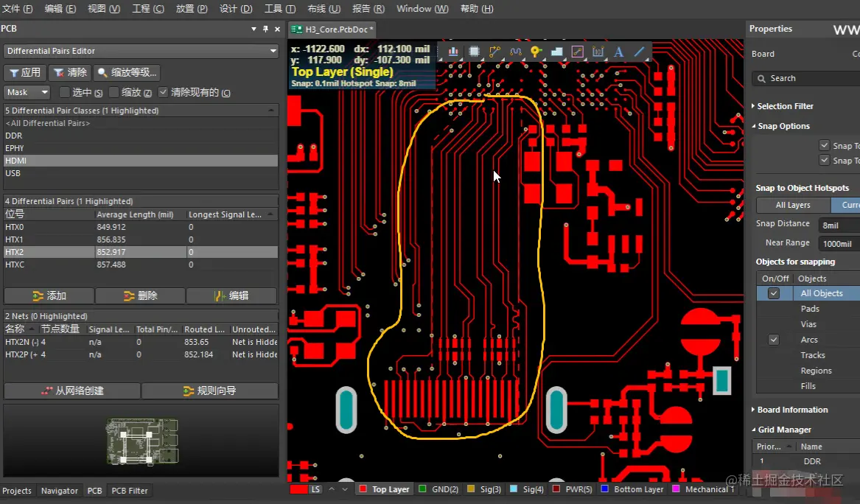Screen dimensions: 860x504
Task: Pin the PCB panel
Action: 265,29
